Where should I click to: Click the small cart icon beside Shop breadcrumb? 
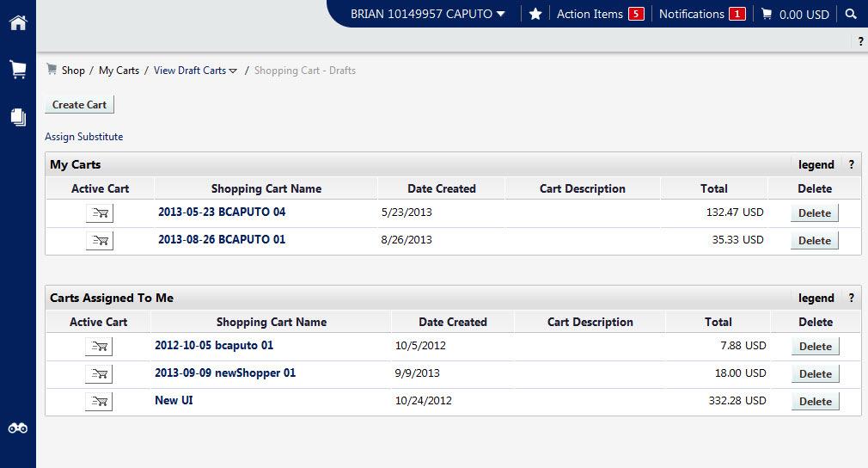coord(52,69)
